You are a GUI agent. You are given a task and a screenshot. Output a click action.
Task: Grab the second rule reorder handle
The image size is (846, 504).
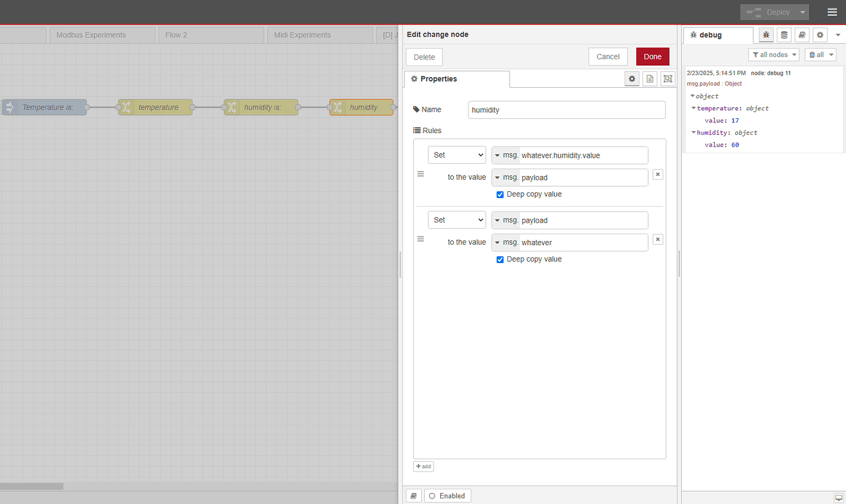tap(421, 239)
